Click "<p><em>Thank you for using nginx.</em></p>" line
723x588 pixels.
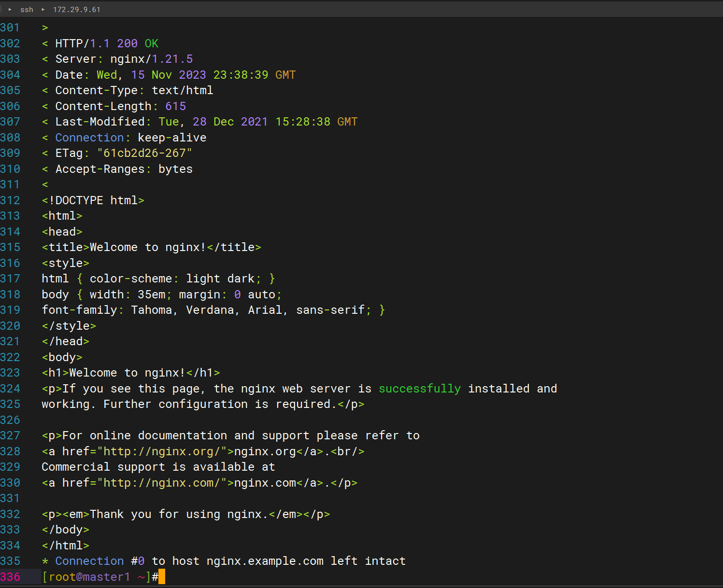(186, 514)
